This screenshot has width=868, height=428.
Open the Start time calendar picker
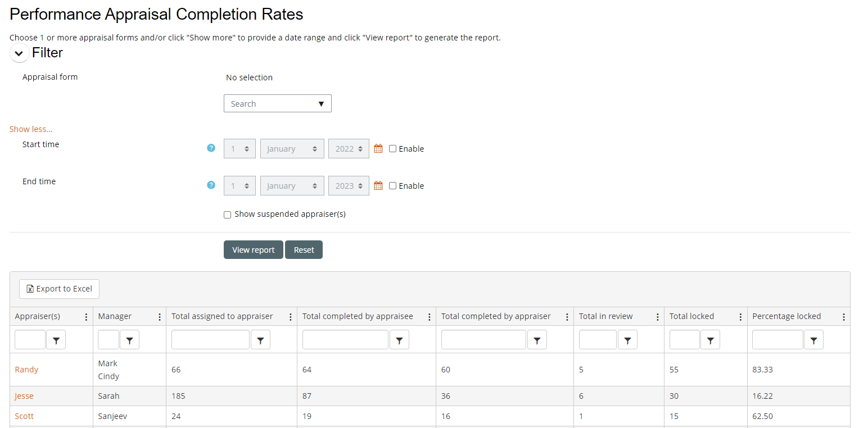pos(378,149)
